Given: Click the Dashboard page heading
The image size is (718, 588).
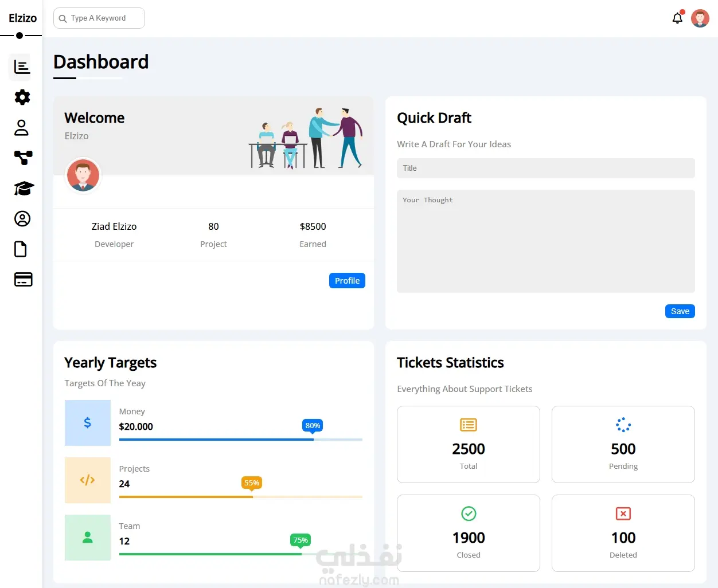Looking at the screenshot, I should (x=101, y=62).
